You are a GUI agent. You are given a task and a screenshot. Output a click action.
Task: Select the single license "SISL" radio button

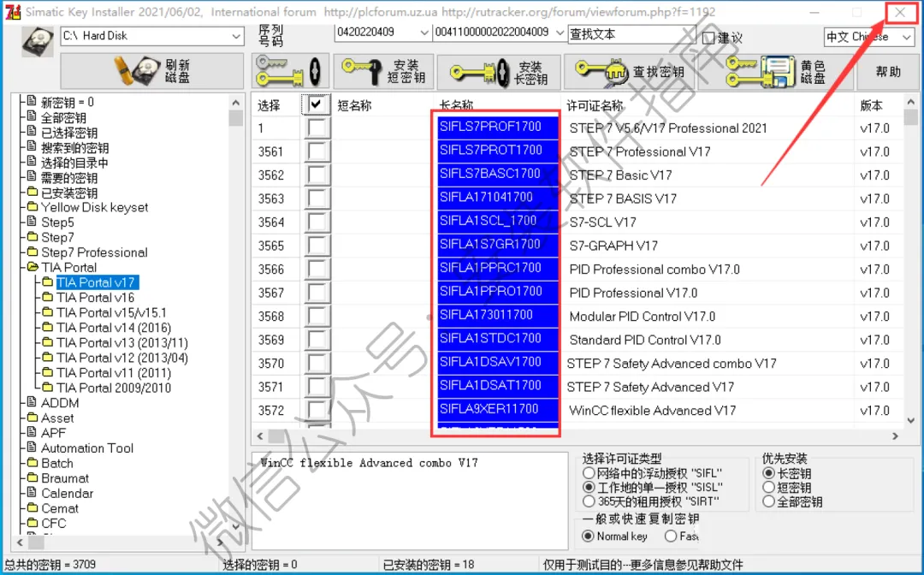click(x=588, y=487)
